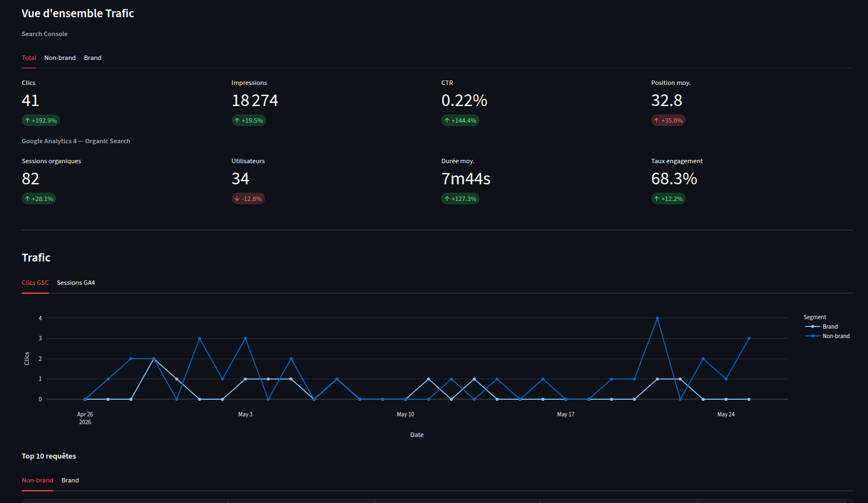Open Non-brand tab under Top 10 requêtes
This screenshot has width=868, height=503.
coord(37,480)
